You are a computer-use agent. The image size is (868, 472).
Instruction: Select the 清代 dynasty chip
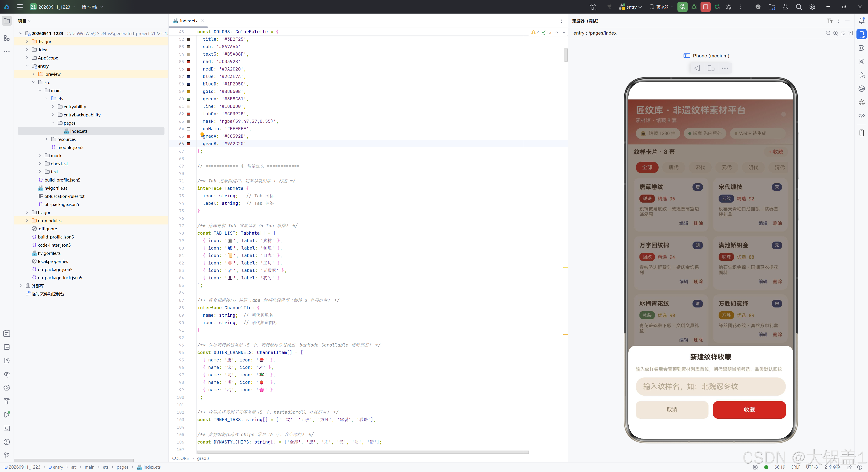(x=779, y=168)
